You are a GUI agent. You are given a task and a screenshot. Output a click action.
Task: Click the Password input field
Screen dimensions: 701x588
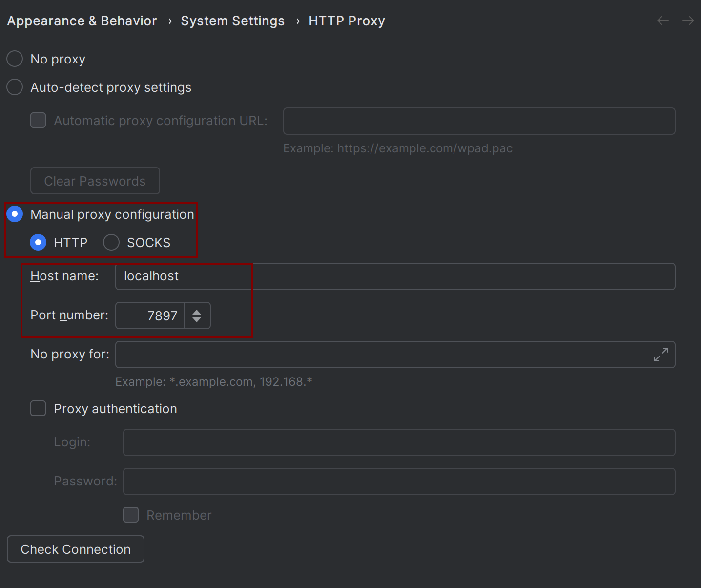399,482
